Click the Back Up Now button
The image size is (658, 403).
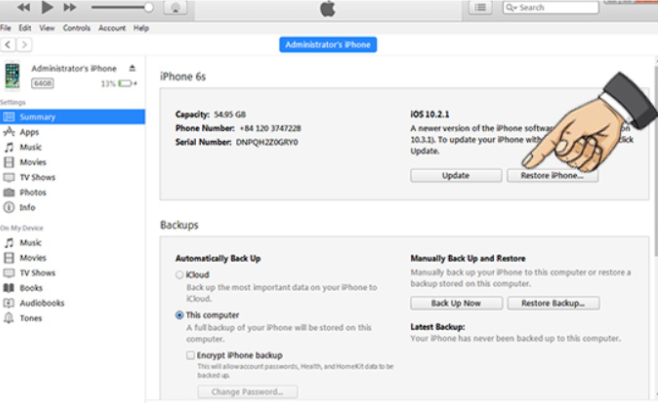(456, 303)
